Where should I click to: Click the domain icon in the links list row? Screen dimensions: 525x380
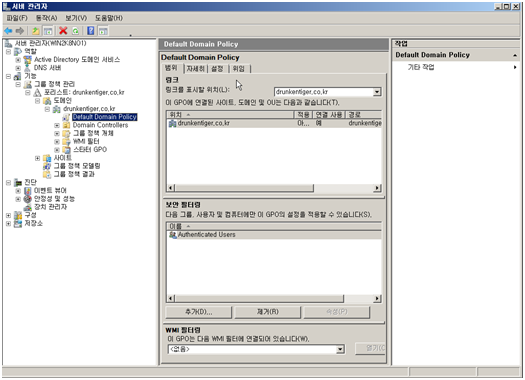pos(172,123)
